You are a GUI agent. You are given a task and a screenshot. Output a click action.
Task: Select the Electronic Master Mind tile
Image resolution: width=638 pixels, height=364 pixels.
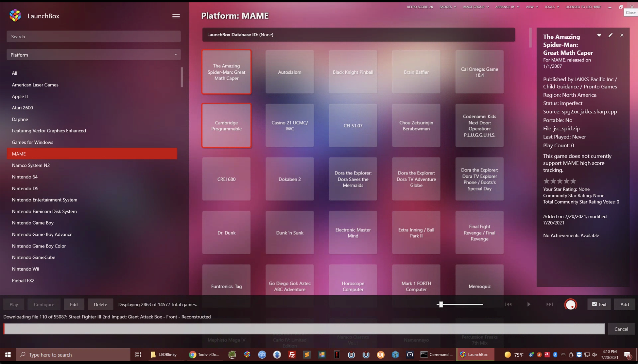pos(353,233)
